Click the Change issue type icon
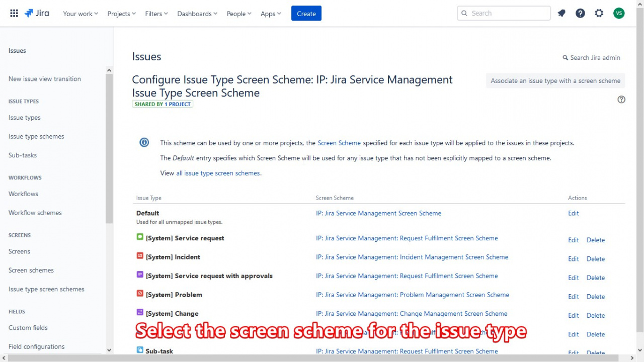644x362 pixels. tap(140, 312)
